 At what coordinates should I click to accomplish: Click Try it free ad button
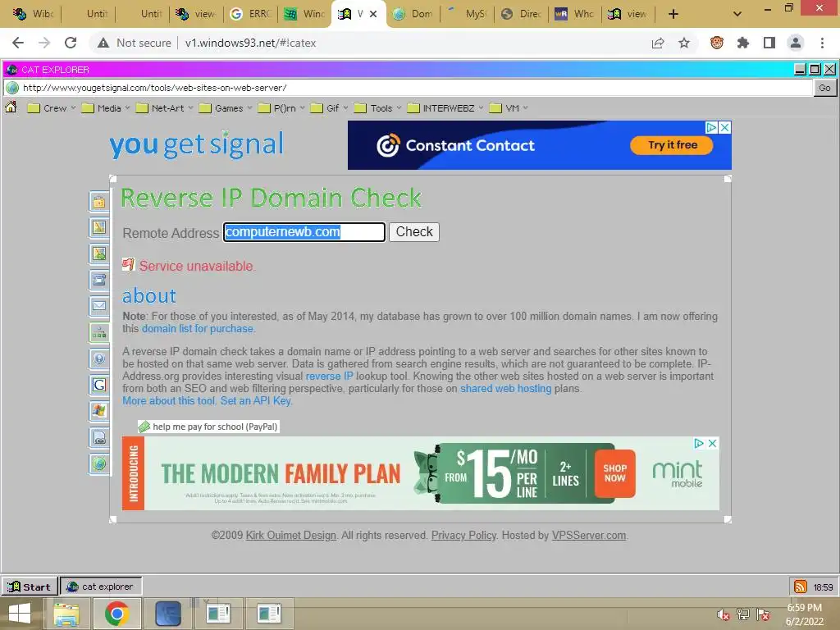672,145
